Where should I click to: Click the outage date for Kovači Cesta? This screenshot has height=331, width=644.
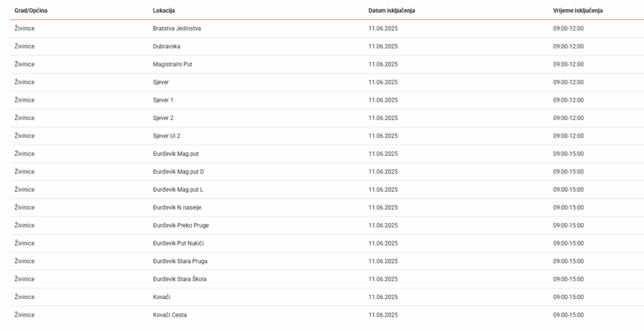click(383, 315)
